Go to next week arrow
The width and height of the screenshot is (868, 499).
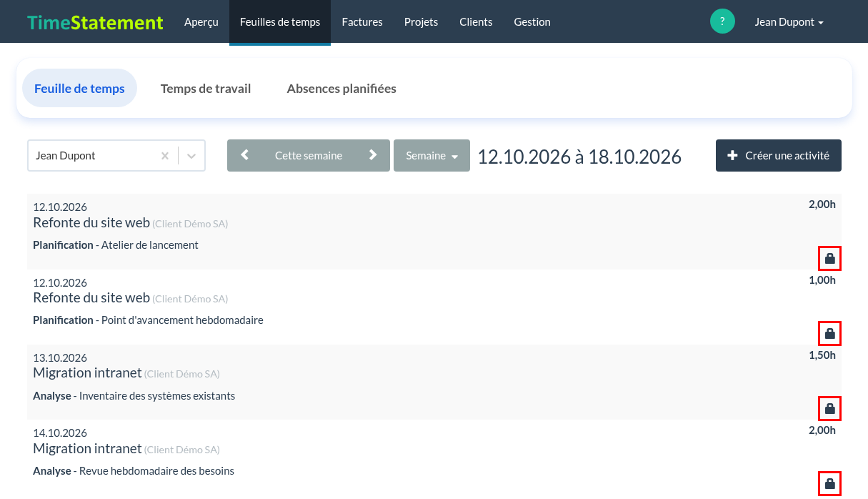click(x=373, y=155)
